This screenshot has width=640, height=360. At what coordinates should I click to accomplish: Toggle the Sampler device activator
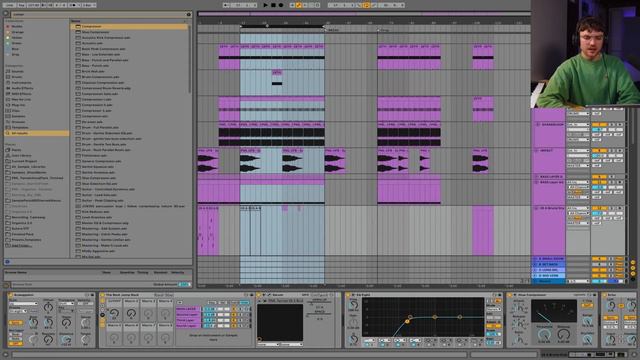(x=259, y=295)
